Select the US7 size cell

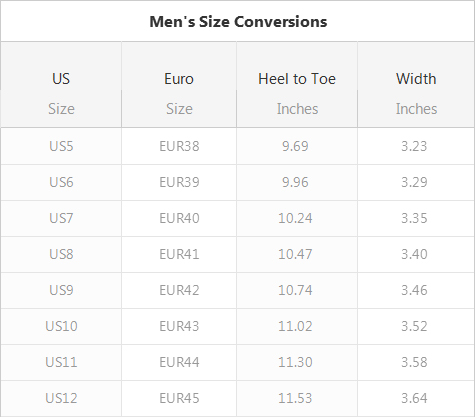pyautogui.click(x=61, y=218)
